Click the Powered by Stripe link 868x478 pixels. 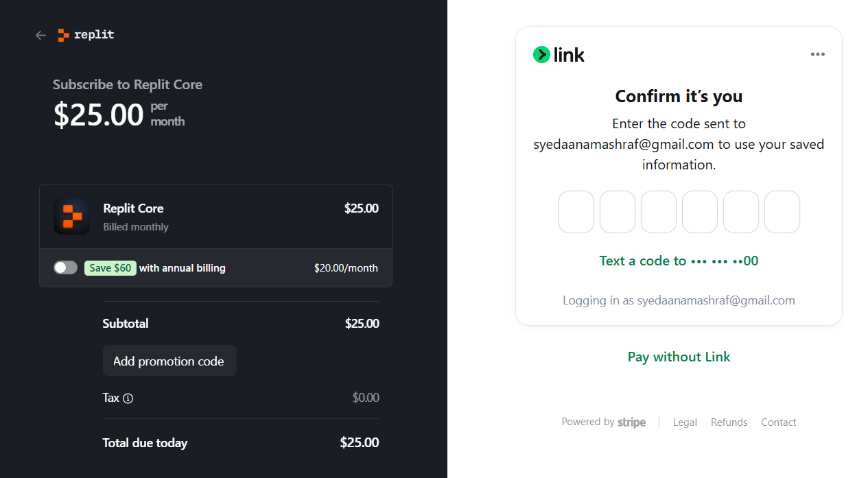click(x=603, y=422)
